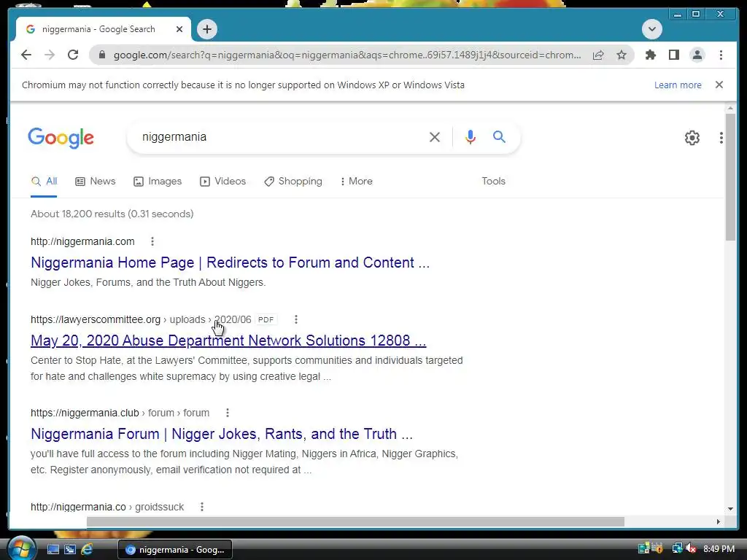Switch to the News tab
Viewport: 747px width, 560px height.
(96, 182)
